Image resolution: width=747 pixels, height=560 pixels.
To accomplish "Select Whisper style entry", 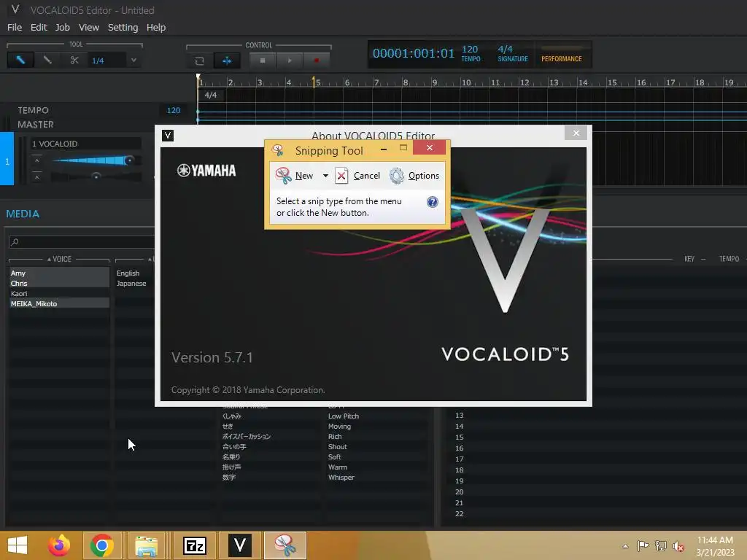I will coord(341,477).
